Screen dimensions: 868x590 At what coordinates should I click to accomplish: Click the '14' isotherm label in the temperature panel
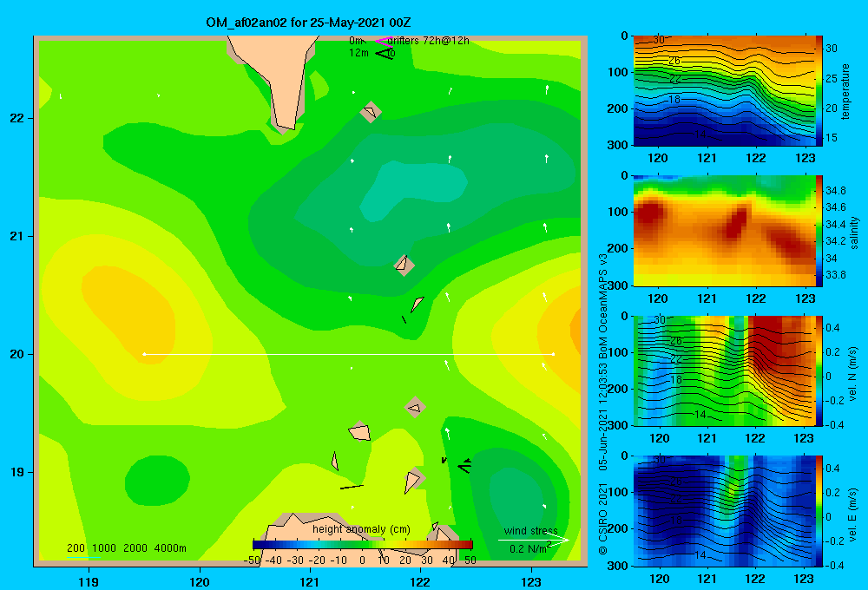coord(700,134)
